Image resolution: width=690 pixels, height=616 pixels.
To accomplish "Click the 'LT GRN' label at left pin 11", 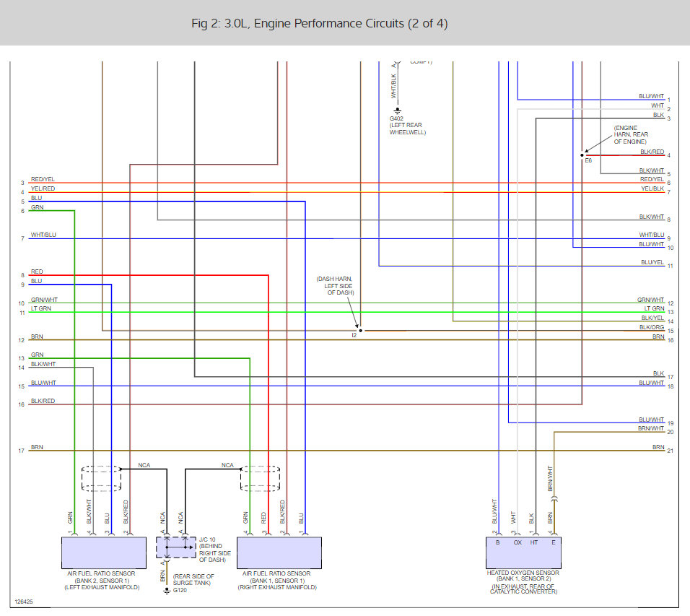I will point(41,308).
